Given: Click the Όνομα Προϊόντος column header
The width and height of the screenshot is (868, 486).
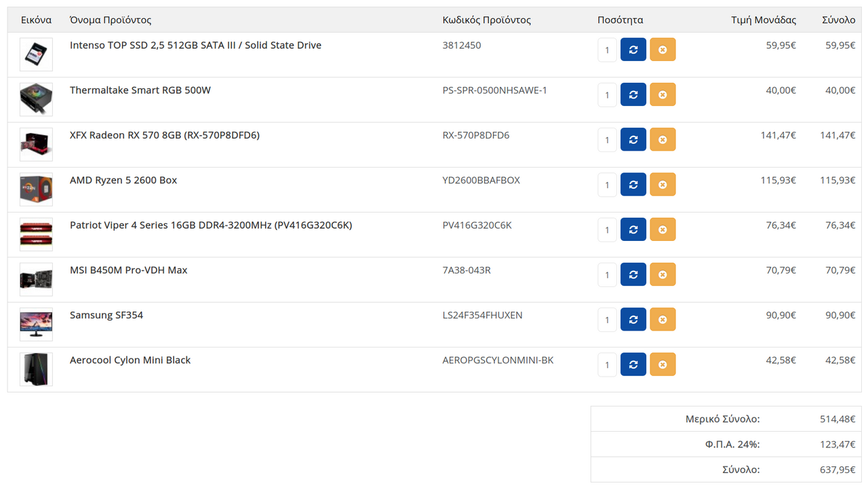Looking at the screenshot, I should [111, 20].
